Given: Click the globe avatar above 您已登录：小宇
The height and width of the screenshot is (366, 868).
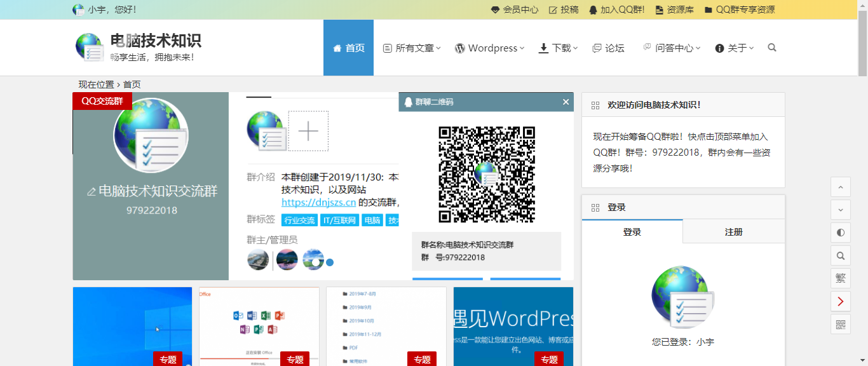Looking at the screenshot, I should [683, 297].
